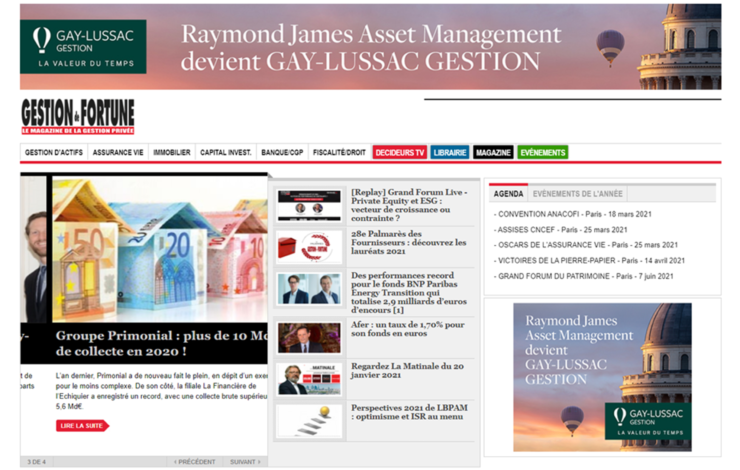Go to Décideurs TV section
This screenshot has height=470, width=740.
tap(400, 152)
